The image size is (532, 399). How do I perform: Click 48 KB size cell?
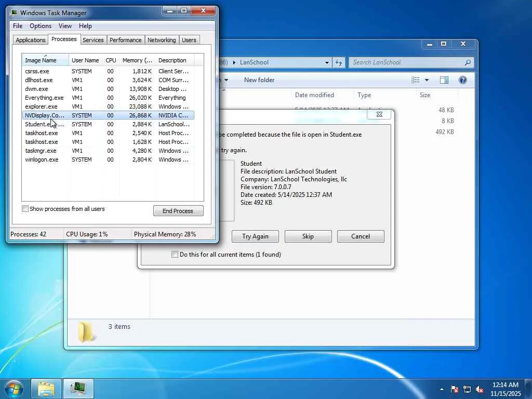[x=446, y=110]
